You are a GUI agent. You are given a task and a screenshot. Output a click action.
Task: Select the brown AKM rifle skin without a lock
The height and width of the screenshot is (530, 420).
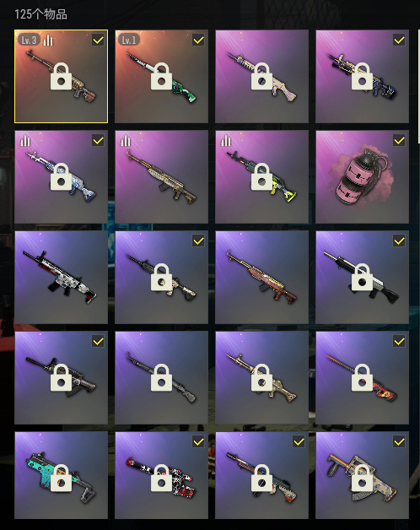coord(261,277)
